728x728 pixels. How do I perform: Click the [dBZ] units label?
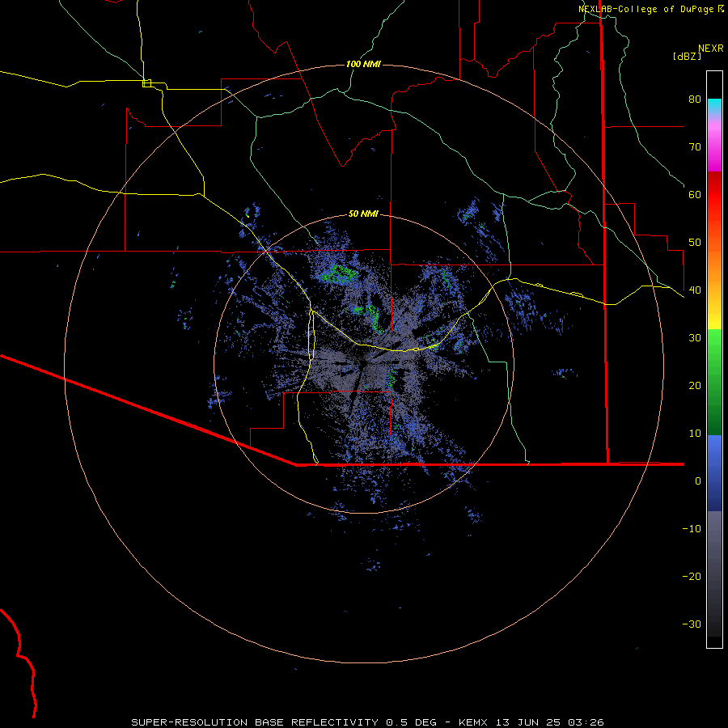687,56
